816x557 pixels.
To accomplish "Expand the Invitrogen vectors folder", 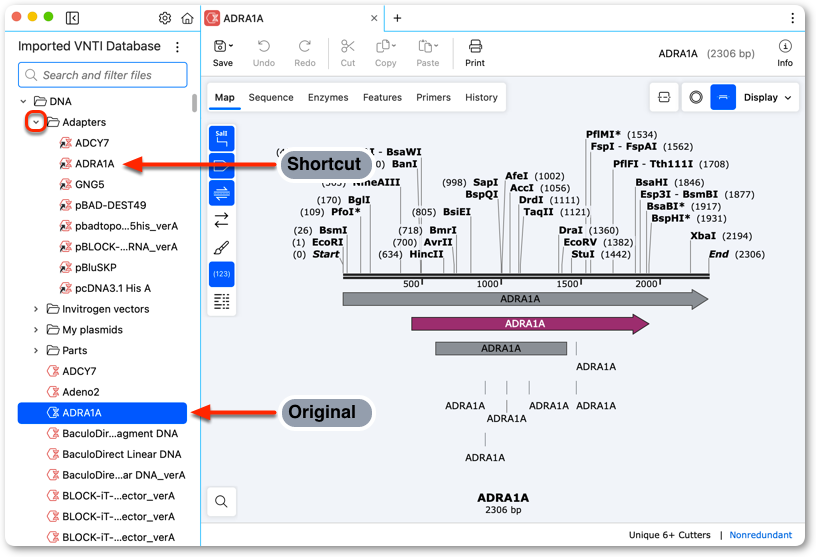I will (35, 309).
